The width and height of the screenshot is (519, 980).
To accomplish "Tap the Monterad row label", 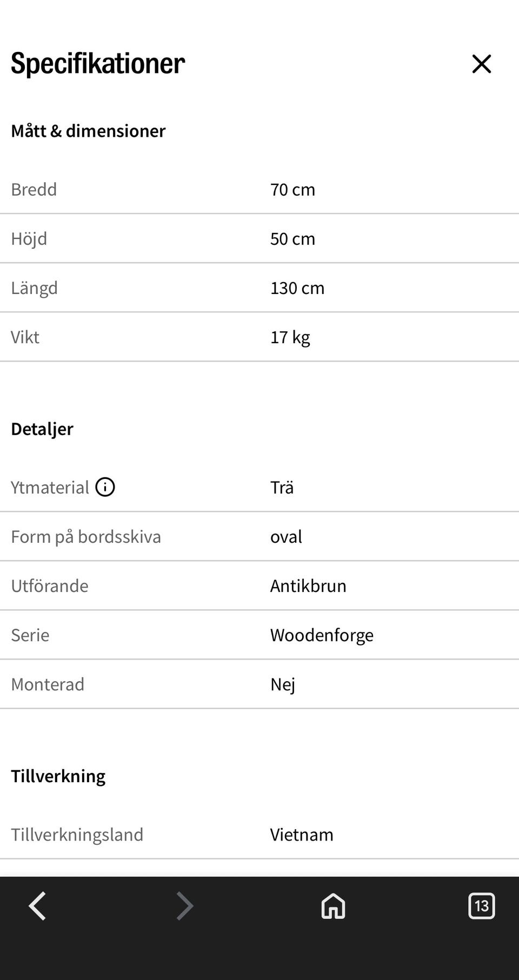I will [x=48, y=684].
